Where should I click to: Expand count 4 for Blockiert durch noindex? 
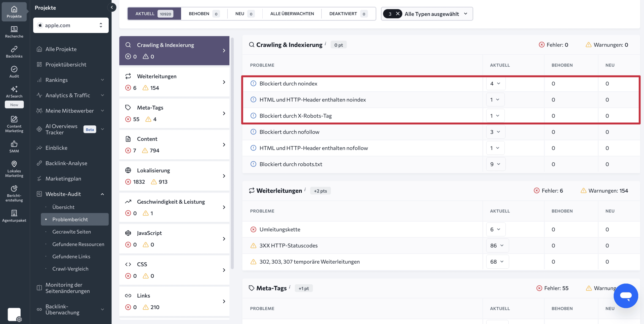point(496,84)
